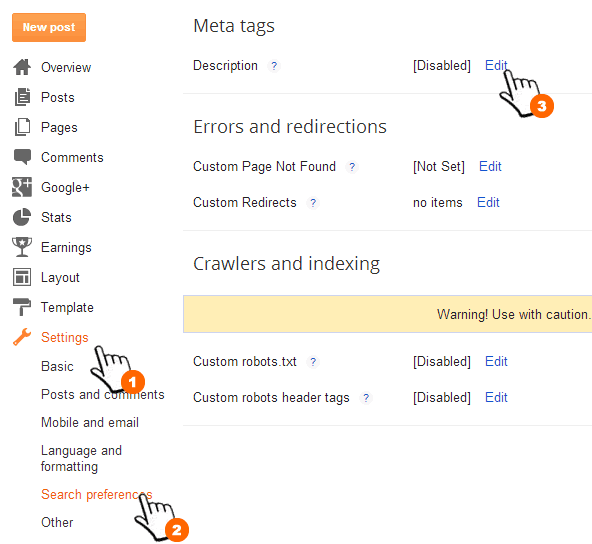The width and height of the screenshot is (592, 544).
Task: Click the Overview house icon
Action: click(x=22, y=67)
